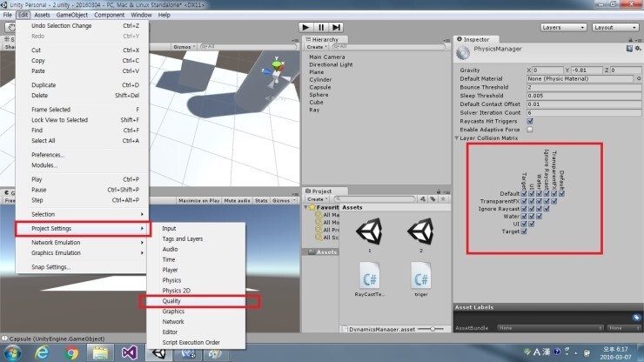Image resolution: width=644 pixels, height=362 pixels.
Task: Open AssetBundle name dropdown
Action: pos(550,328)
